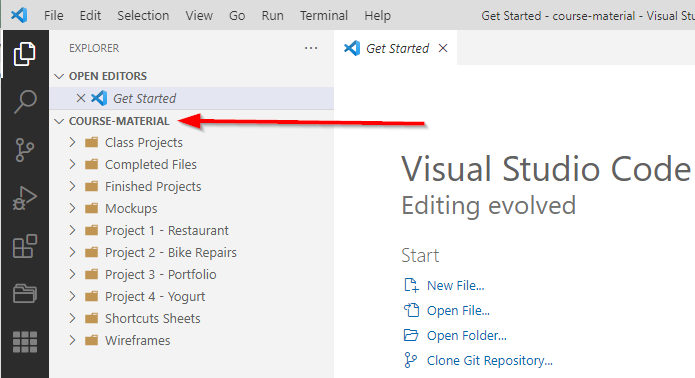
Task: Open the folder-shaped Project Manager icon
Action: (25, 293)
